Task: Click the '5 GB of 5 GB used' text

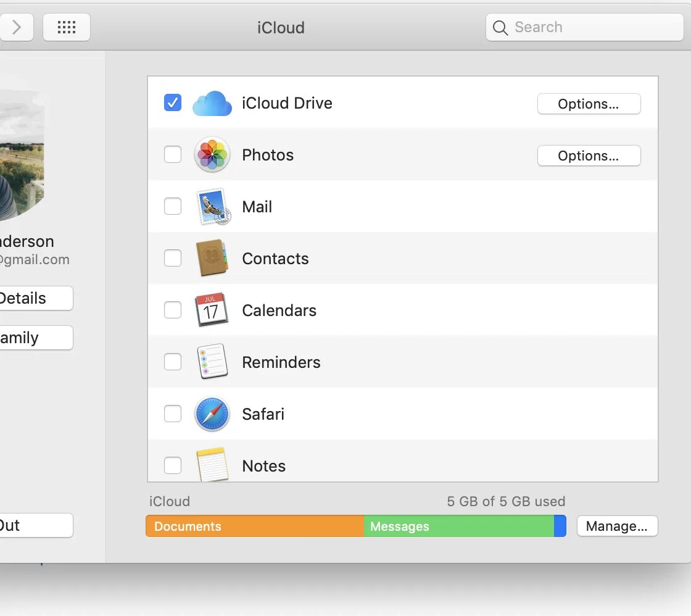Action: pyautogui.click(x=506, y=501)
